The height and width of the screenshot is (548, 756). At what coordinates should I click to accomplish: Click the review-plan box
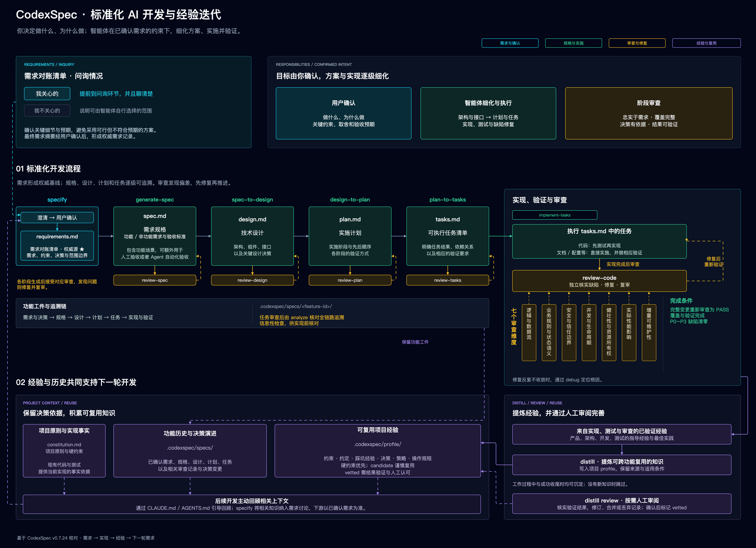[350, 280]
